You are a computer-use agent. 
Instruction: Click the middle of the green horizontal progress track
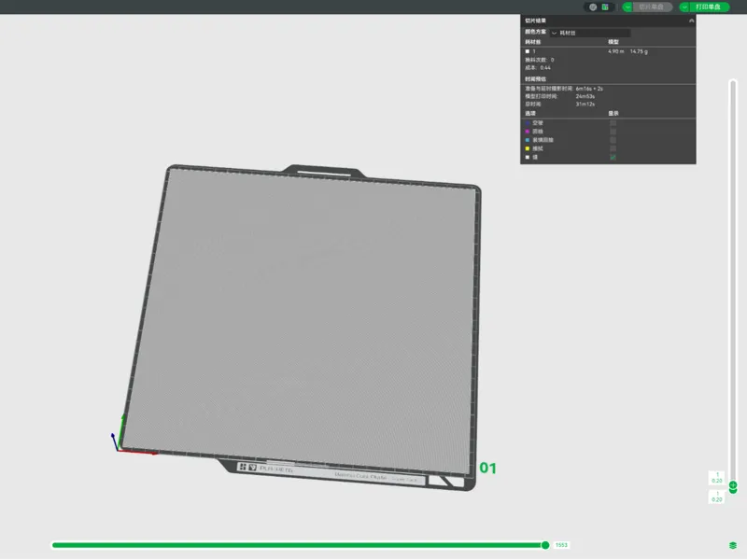(x=298, y=545)
